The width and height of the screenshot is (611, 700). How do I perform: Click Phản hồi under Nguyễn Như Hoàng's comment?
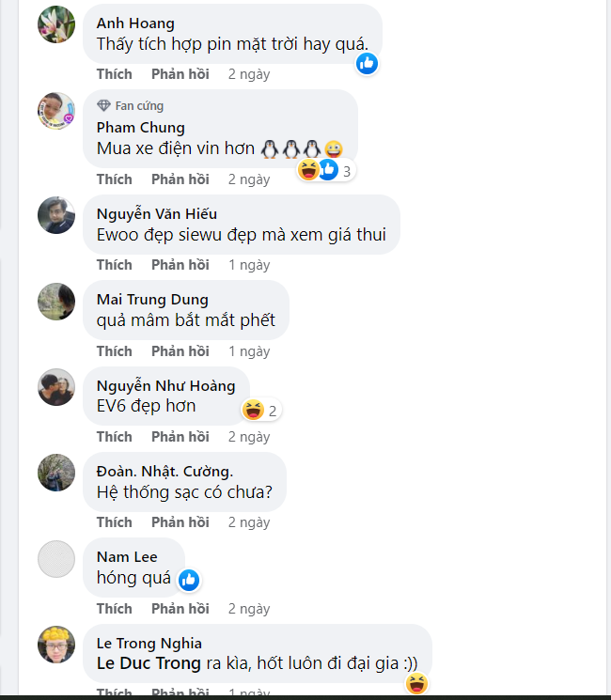pyautogui.click(x=180, y=436)
